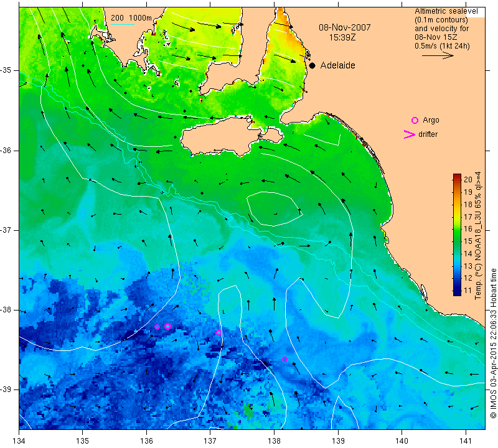The height and width of the screenshot is (448, 498).
Task: Click the color bar tick label "20"
Action: pyautogui.click(x=468, y=179)
